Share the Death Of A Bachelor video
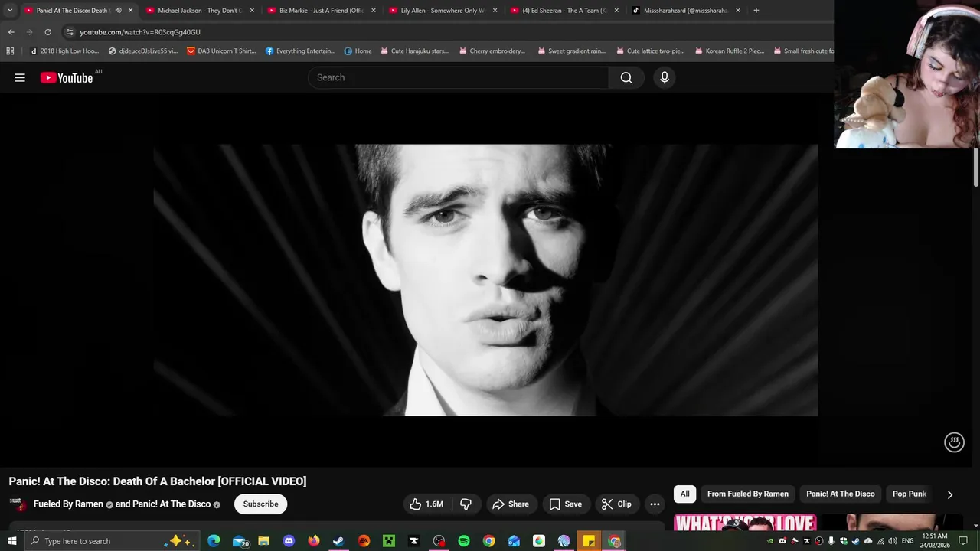The height and width of the screenshot is (551, 980). (x=511, y=504)
